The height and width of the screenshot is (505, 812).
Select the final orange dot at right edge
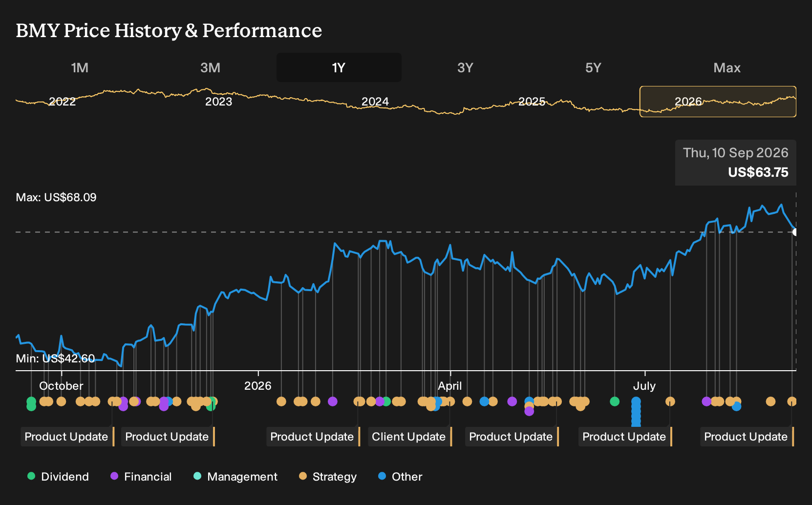point(792,401)
